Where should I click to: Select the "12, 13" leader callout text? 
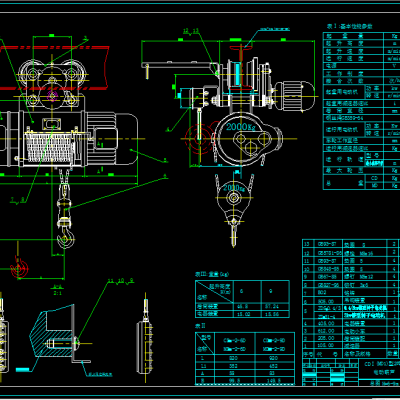(x=191, y=31)
